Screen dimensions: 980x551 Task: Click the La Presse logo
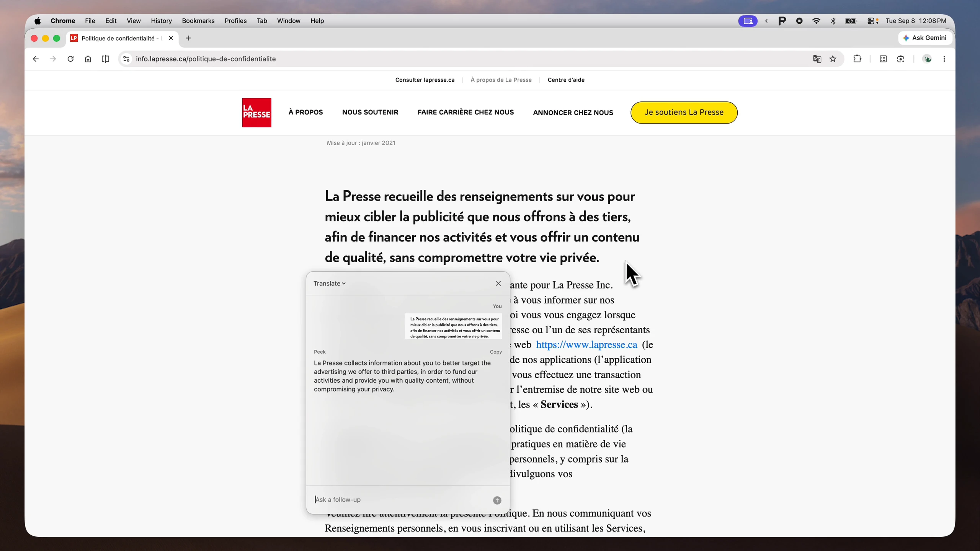point(256,112)
